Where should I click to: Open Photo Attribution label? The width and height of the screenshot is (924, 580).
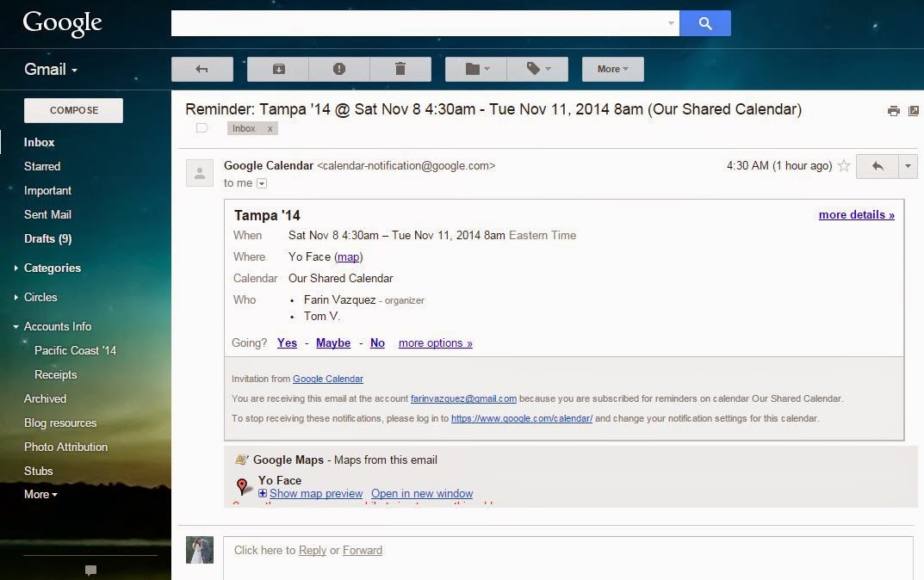tap(66, 447)
